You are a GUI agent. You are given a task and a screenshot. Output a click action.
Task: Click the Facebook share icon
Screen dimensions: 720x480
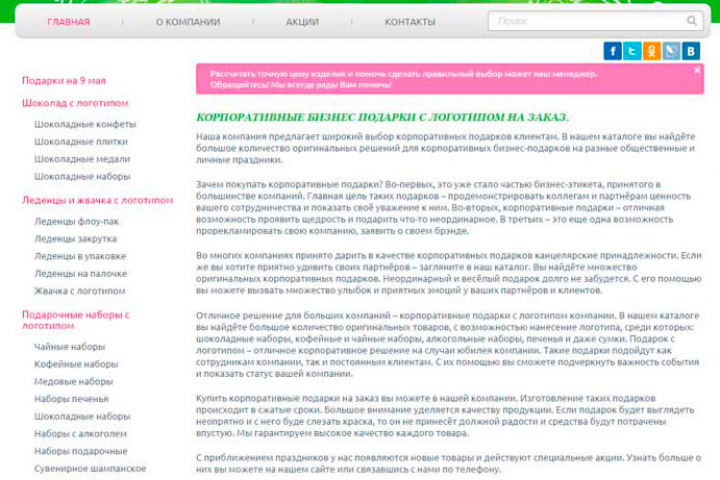(x=612, y=51)
